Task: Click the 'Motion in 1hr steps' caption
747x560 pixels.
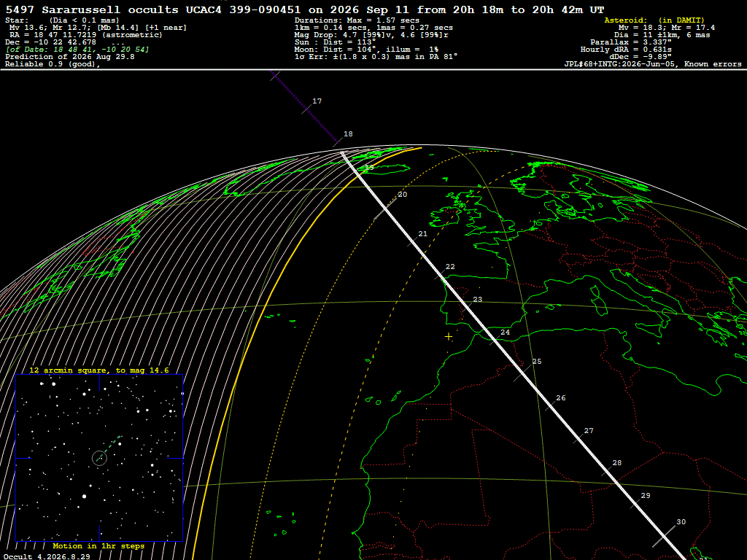Action: [98, 546]
